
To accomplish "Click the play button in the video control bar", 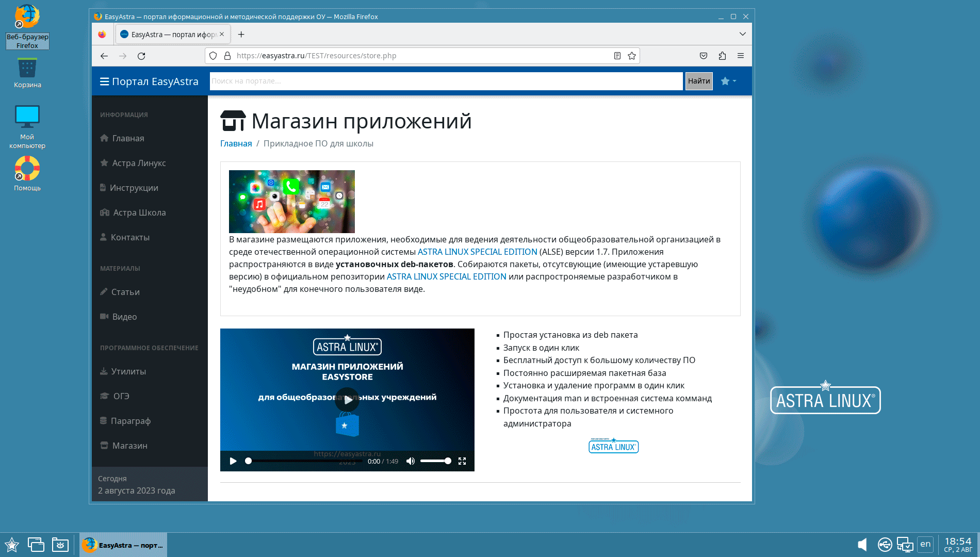I will point(233,461).
